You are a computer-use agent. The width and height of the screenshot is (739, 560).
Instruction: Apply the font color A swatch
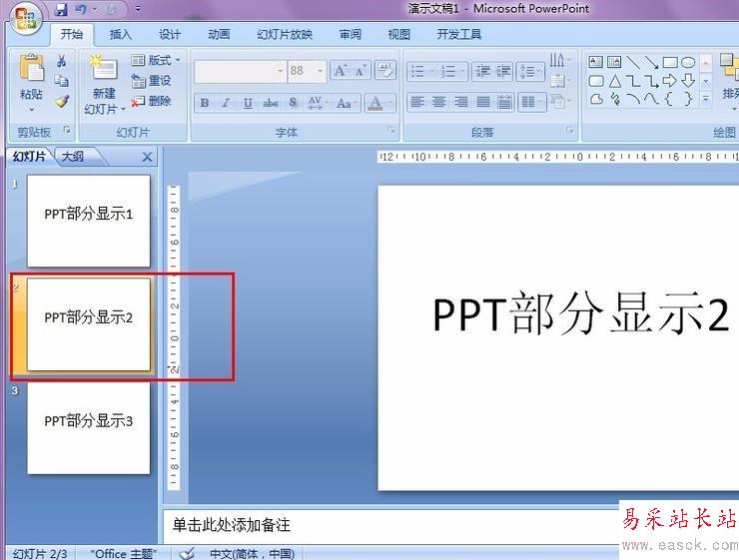(x=375, y=103)
